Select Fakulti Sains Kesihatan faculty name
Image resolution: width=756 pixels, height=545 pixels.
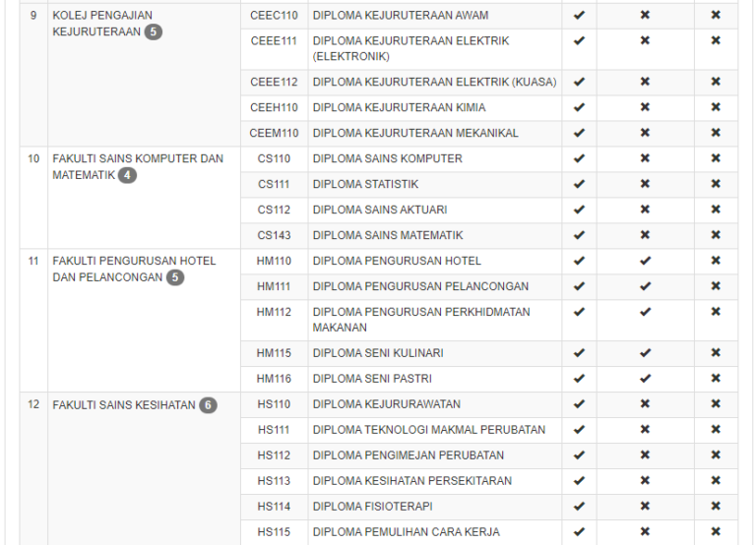(124, 404)
